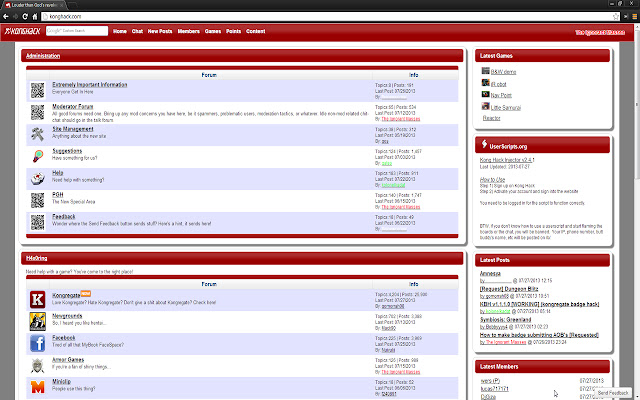
Task: Open the Members menu item
Action: (x=189, y=31)
